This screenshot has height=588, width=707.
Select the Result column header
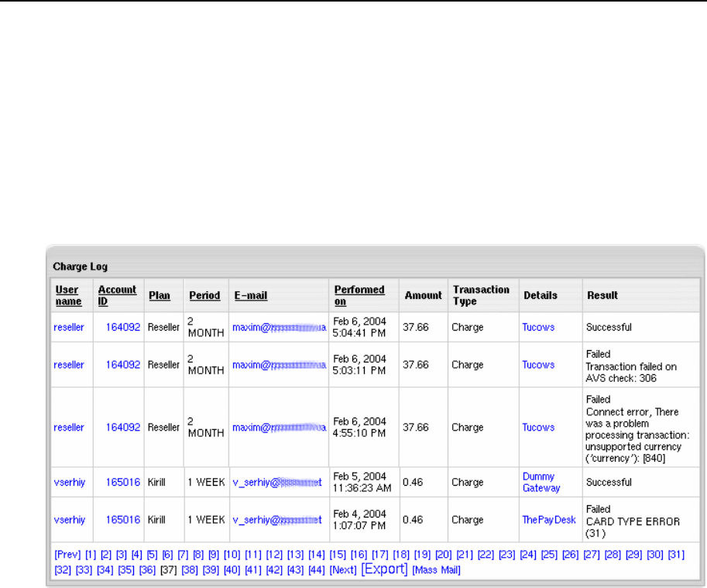coord(602,295)
